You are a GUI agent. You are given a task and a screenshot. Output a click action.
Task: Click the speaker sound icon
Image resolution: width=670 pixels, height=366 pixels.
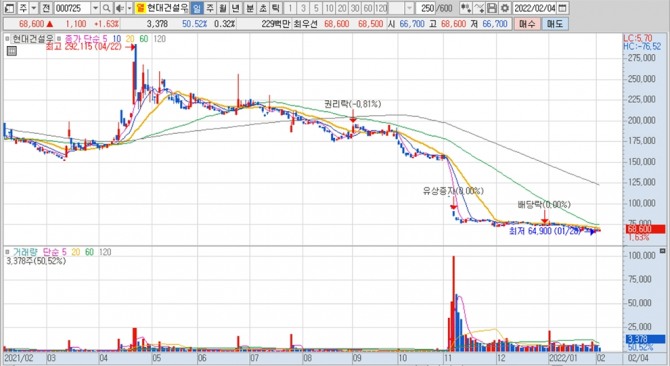coord(120,8)
